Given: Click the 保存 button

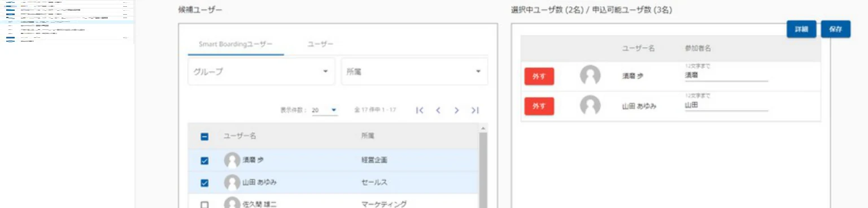Looking at the screenshot, I should 836,29.
